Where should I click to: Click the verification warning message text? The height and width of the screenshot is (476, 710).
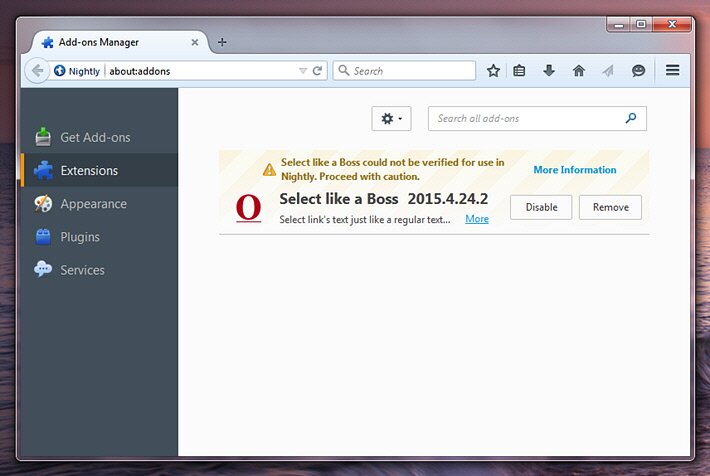pos(393,169)
